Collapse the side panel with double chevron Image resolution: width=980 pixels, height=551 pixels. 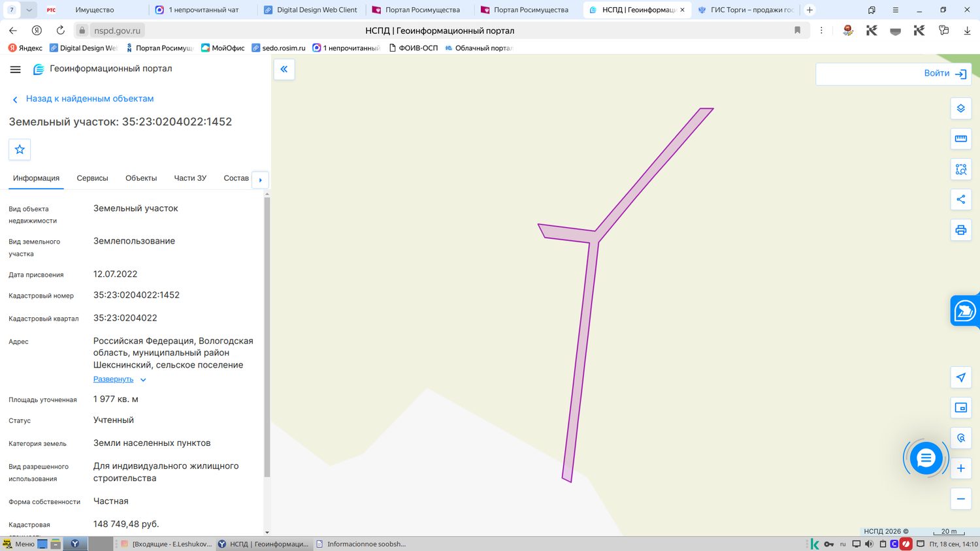pos(284,69)
